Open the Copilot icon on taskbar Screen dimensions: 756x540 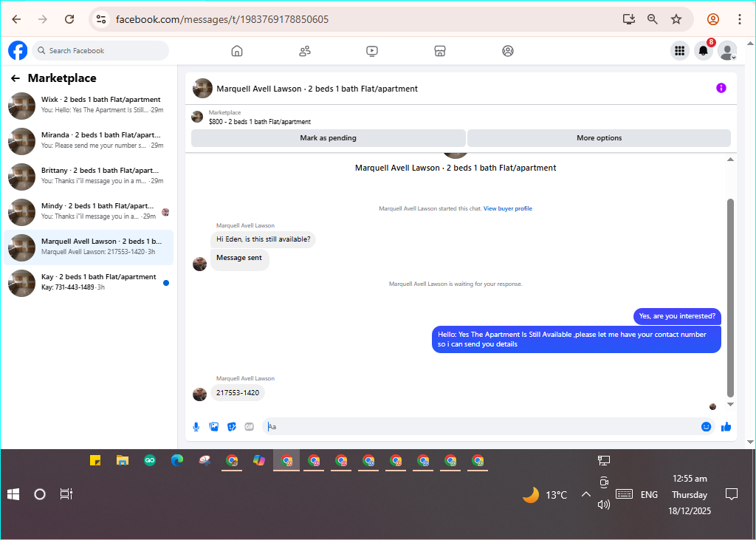point(259,460)
